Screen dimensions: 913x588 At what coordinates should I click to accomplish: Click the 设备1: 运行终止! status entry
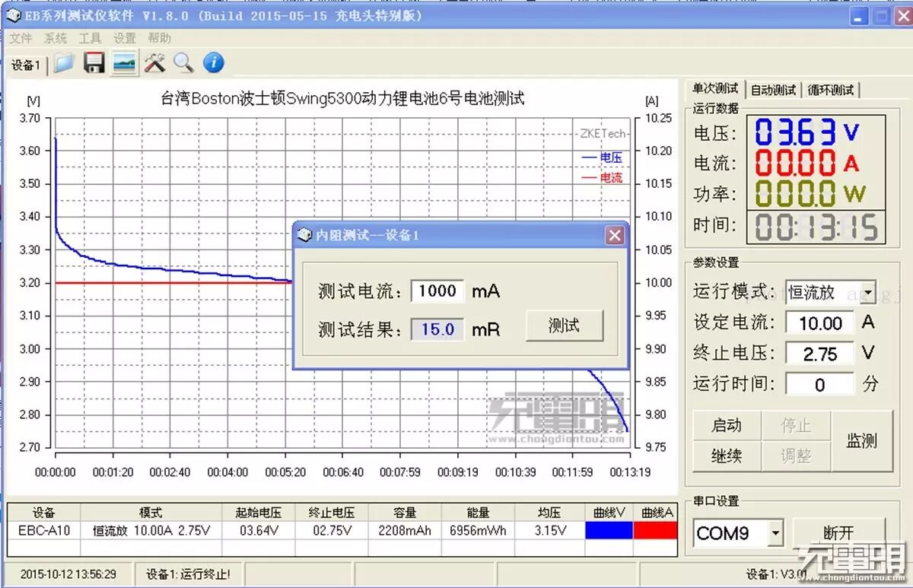[x=188, y=574]
